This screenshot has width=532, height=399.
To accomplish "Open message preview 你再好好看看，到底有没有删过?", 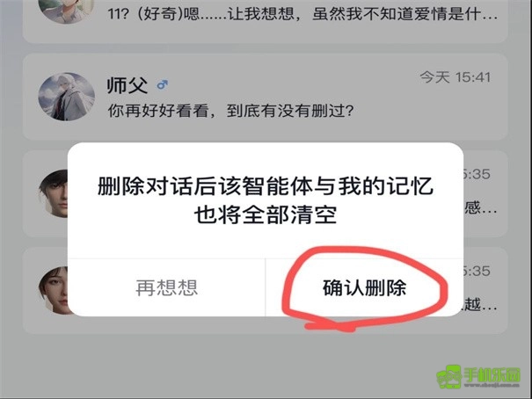I will (230, 111).
